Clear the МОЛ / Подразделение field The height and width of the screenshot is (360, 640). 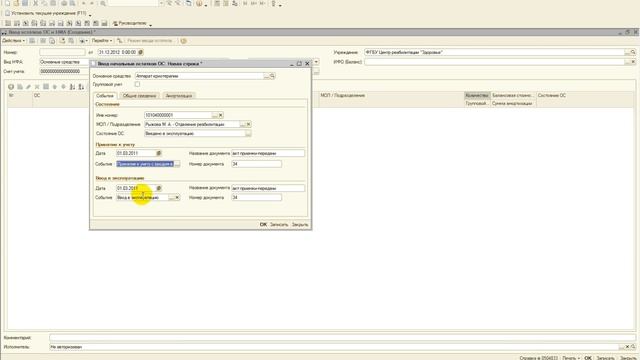(248, 124)
